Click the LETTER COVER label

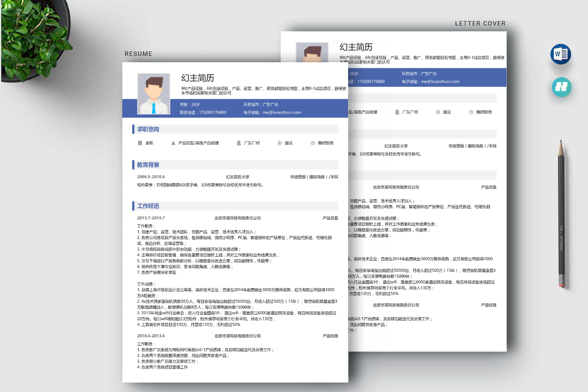click(x=480, y=24)
